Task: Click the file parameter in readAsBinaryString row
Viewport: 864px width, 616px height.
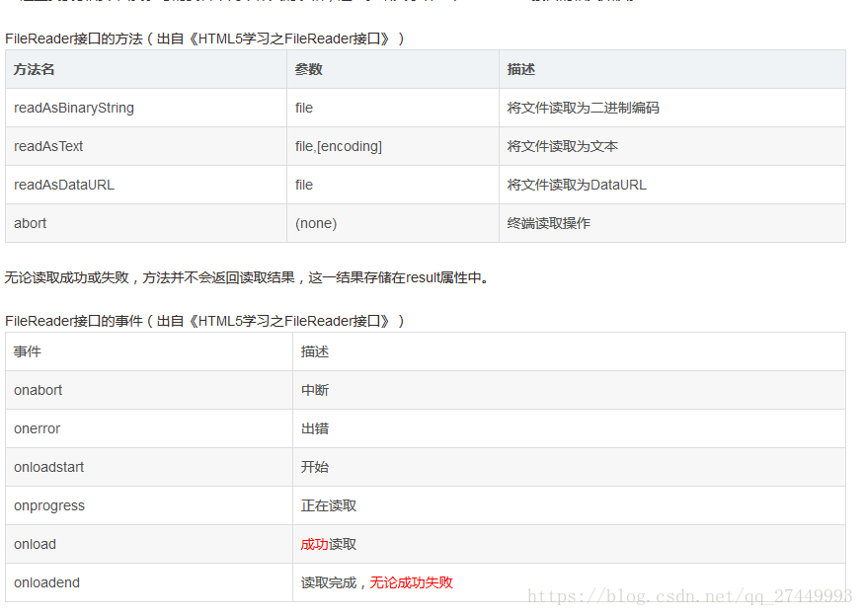Action: 393,108
